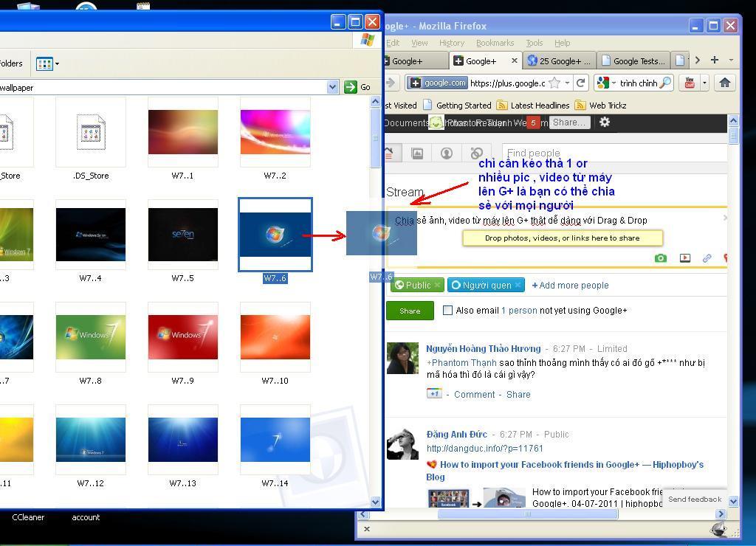Click the Latest Headlines feed icon
Image resolution: width=756 pixels, height=546 pixels.
pyautogui.click(x=502, y=105)
